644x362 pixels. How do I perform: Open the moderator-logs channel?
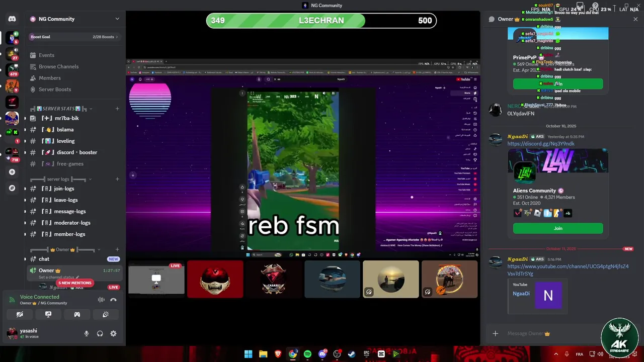coord(74,223)
